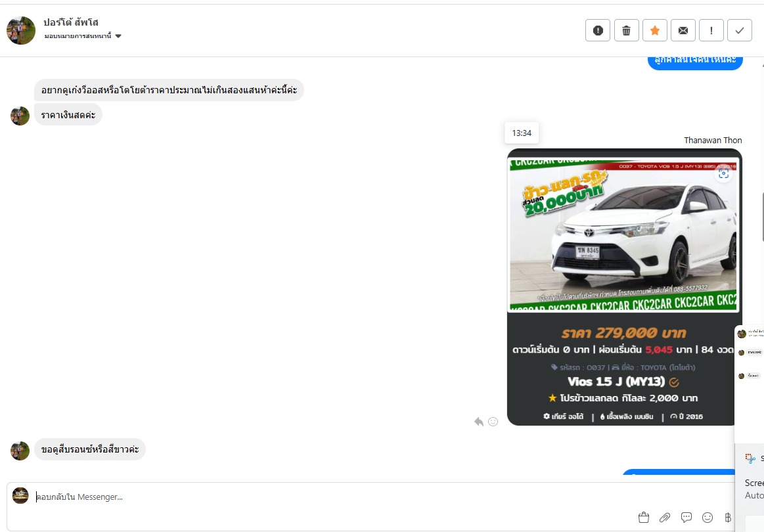764x532 pixels.
Task: Click the customer name ปอร์โต้ สัพโส
Action: pyautogui.click(x=71, y=22)
